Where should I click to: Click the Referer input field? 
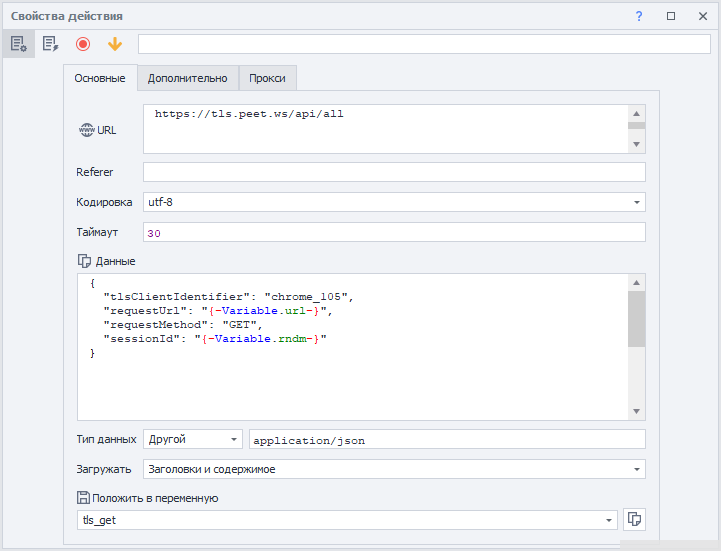tap(394, 172)
